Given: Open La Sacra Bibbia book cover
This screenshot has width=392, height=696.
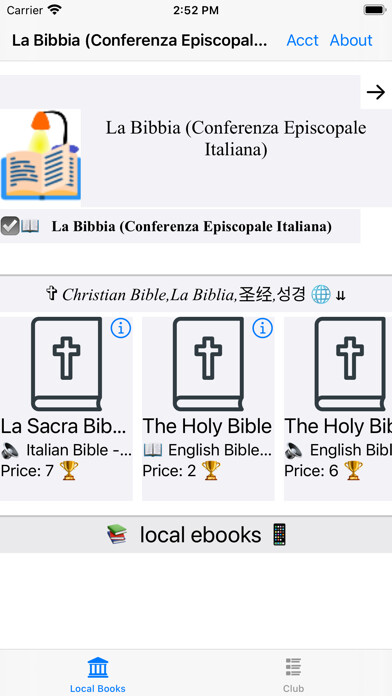Looking at the screenshot, I should [x=66, y=364].
